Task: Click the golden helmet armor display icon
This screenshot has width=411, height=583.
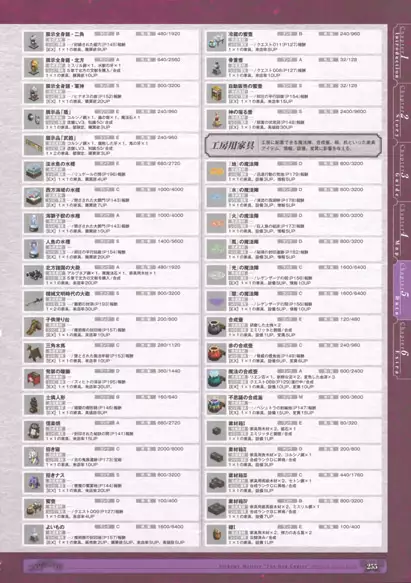Action: tap(34, 67)
